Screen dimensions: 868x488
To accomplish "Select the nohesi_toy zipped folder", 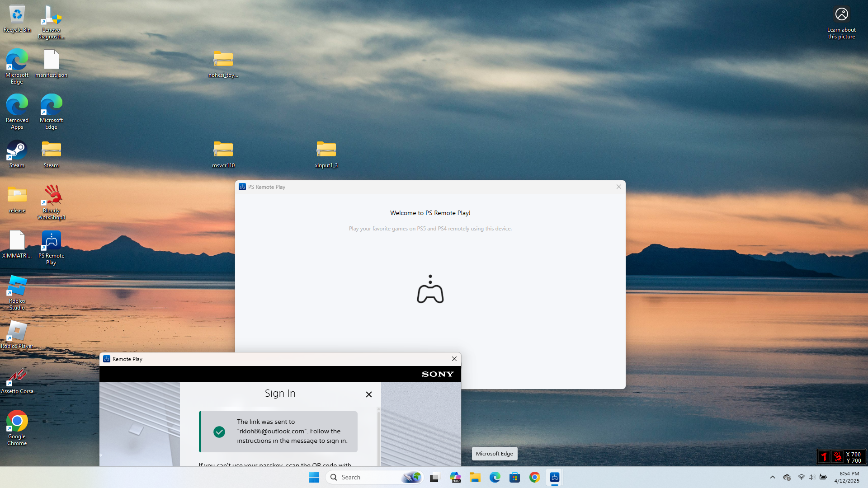I will click(x=223, y=64).
